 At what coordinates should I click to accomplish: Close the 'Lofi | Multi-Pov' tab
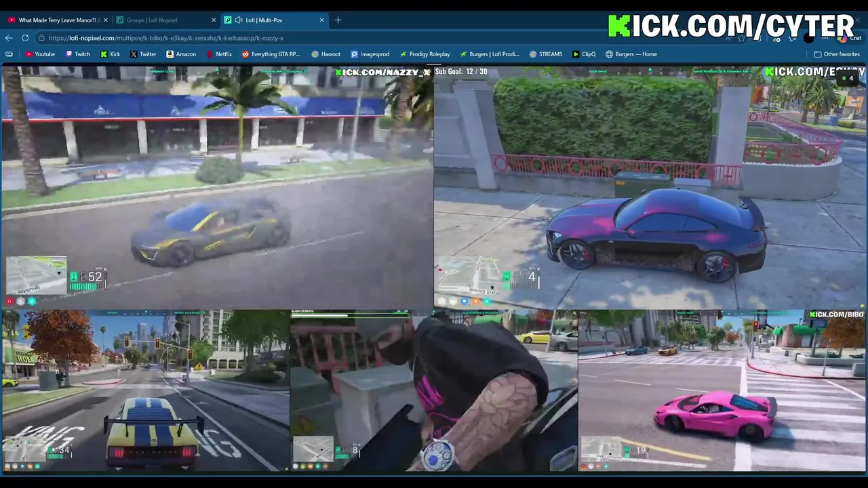(322, 20)
